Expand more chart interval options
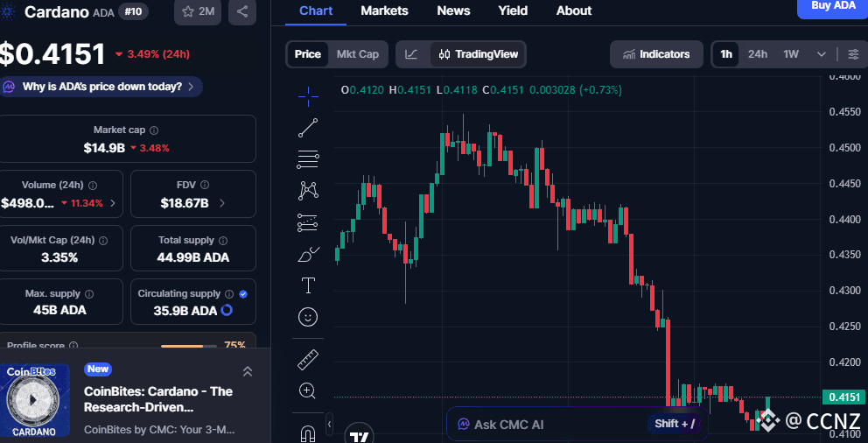Viewport: 868px width, 443px height. [x=822, y=54]
